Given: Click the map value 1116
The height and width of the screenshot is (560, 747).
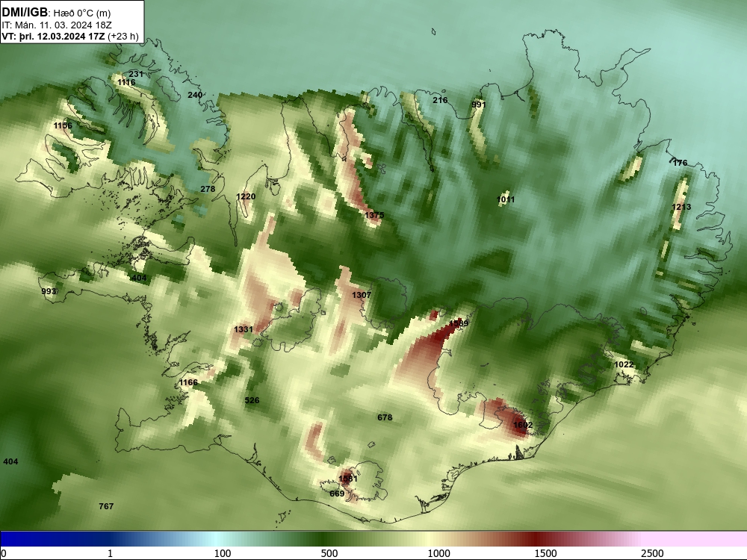Looking at the screenshot, I should [x=126, y=82].
